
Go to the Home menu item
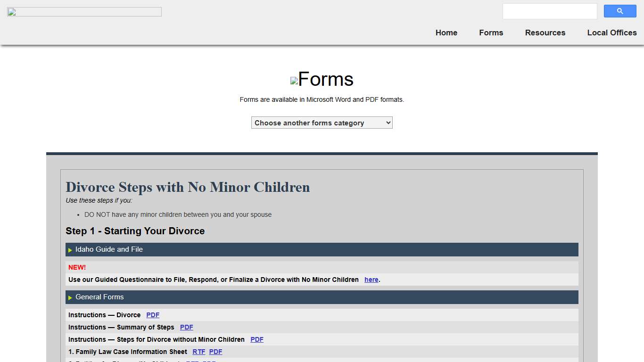tap(446, 33)
